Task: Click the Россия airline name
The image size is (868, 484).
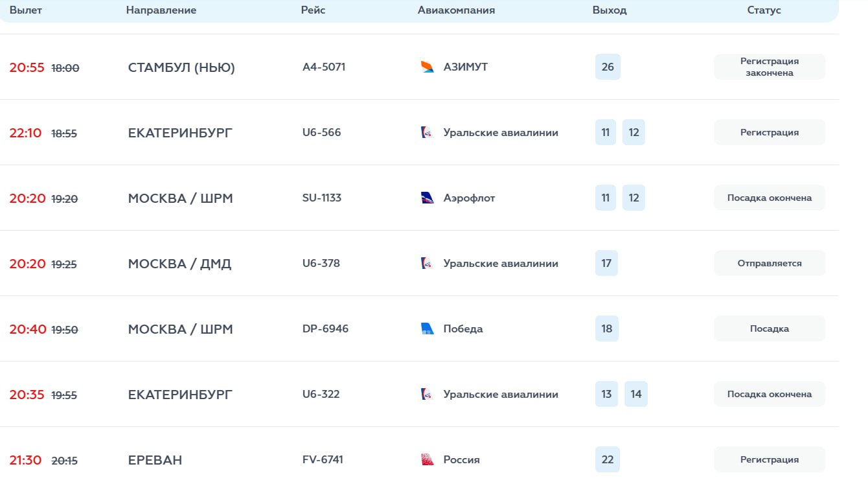Action: click(462, 459)
